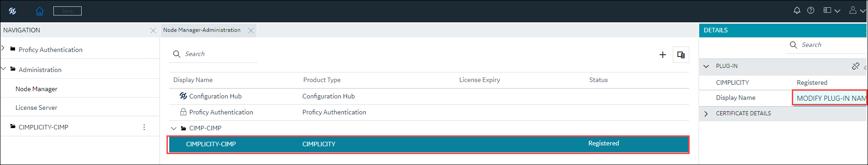The width and height of the screenshot is (868, 165).
Task: Select License Server in navigation
Action: click(36, 108)
